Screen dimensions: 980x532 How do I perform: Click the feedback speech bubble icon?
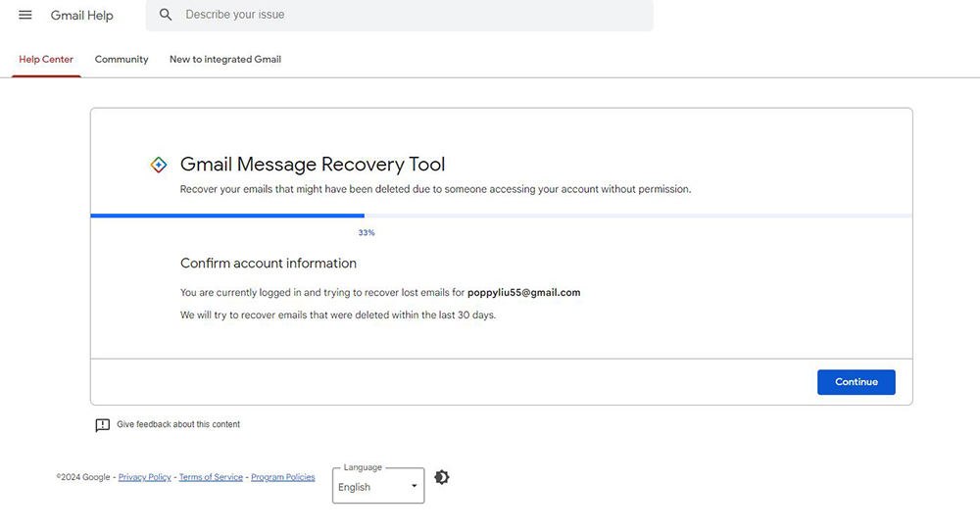pos(102,425)
